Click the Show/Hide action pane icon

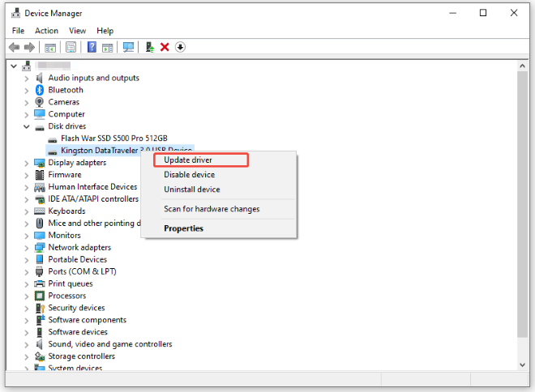point(108,48)
